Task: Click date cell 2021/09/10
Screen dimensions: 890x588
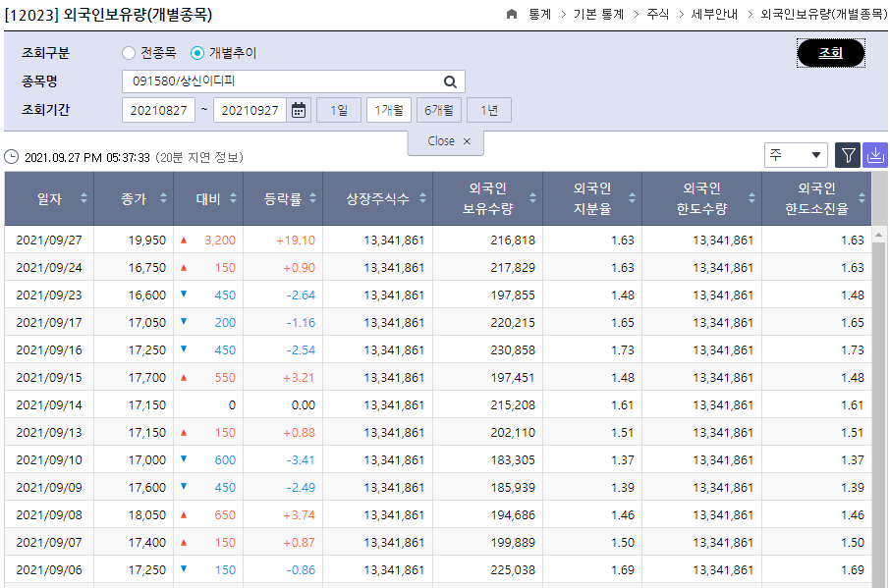Action: [49, 459]
